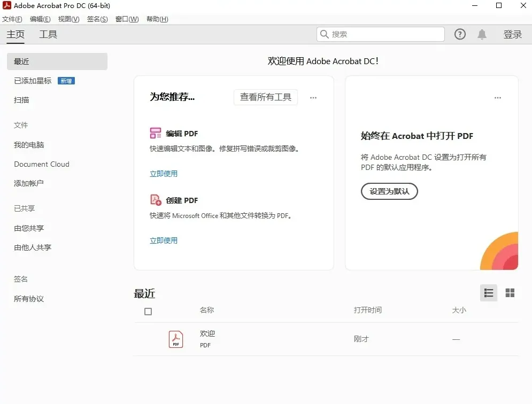
Task: Click into the 搜索 input field
Action: [380, 34]
